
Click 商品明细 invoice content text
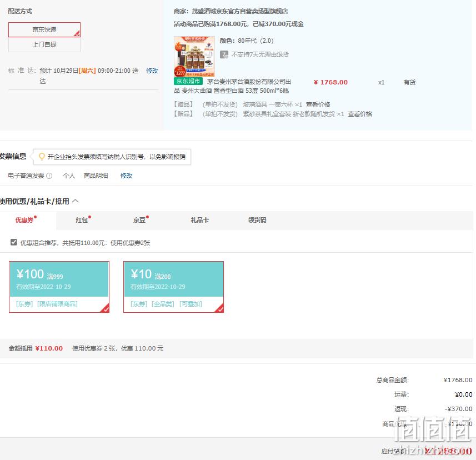(96, 176)
